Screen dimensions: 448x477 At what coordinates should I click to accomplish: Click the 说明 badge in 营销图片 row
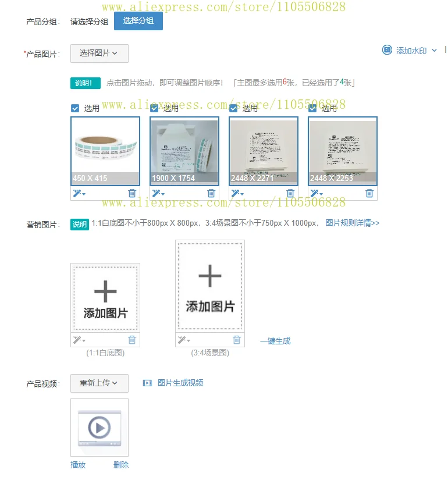pos(80,225)
